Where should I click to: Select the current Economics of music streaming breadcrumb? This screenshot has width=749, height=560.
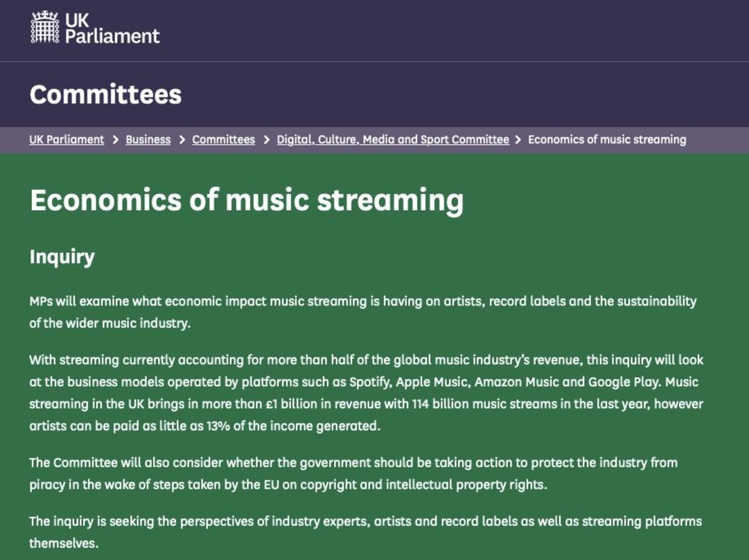click(607, 139)
